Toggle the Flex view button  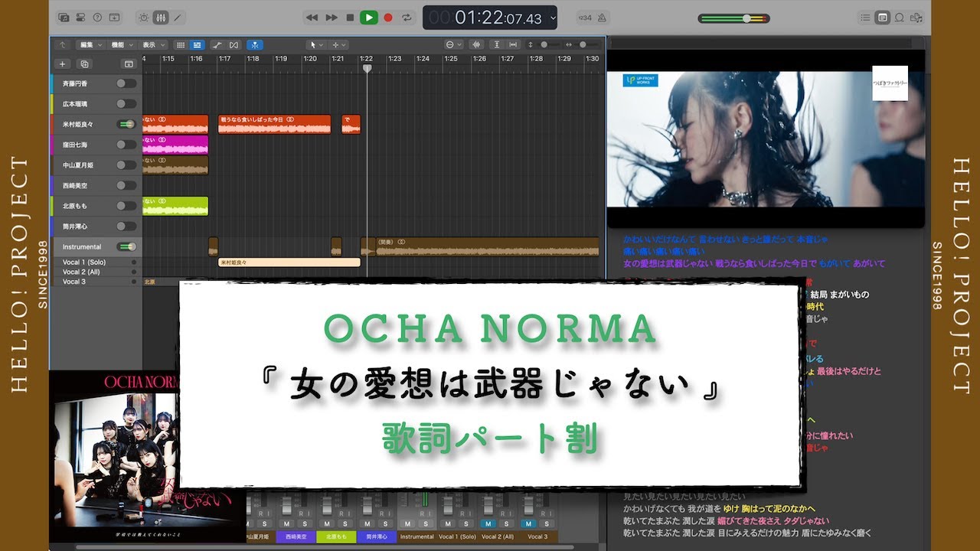[x=234, y=45]
